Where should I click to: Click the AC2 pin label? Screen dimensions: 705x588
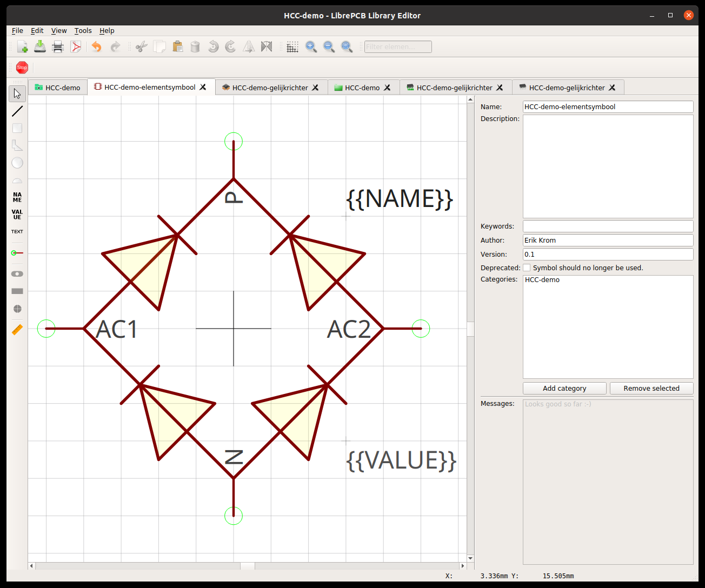click(349, 330)
